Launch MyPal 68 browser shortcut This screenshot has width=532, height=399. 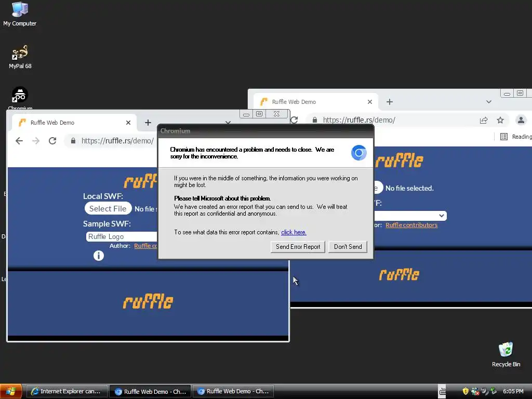(x=20, y=57)
